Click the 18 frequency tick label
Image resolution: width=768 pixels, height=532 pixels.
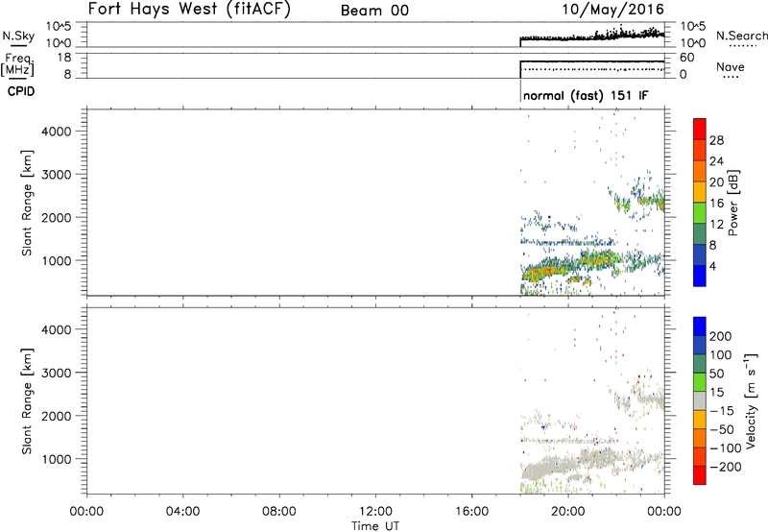pyautogui.click(x=63, y=58)
